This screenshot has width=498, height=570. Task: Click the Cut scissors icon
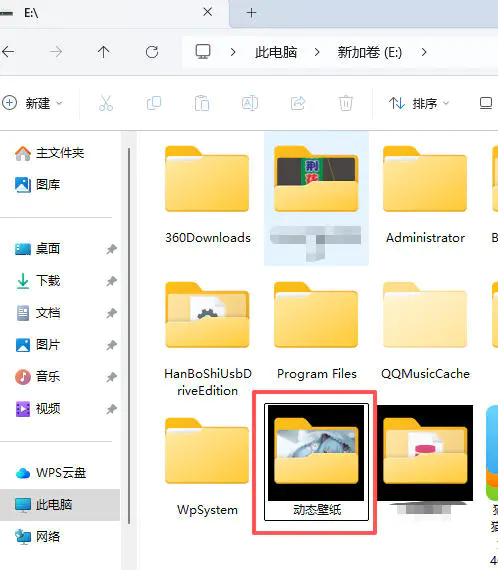tap(106, 103)
